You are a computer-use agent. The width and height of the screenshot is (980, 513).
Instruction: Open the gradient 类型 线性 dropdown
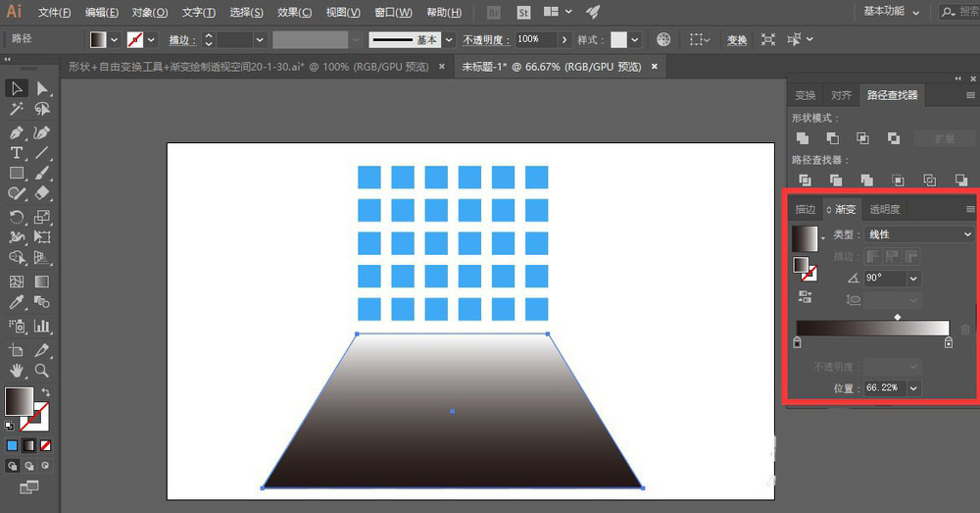pyautogui.click(x=919, y=234)
